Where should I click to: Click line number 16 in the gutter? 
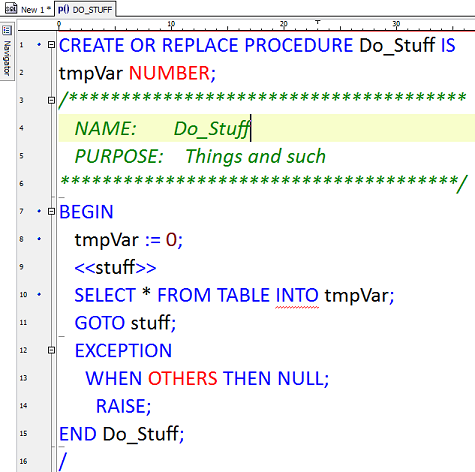click(23, 461)
